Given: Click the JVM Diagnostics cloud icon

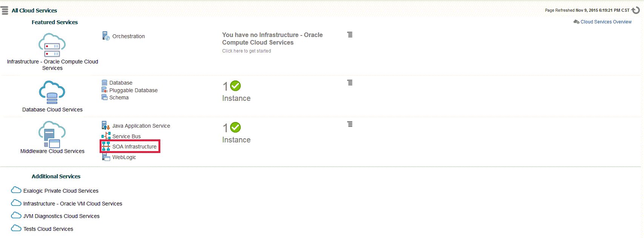Looking at the screenshot, I should point(16,215).
